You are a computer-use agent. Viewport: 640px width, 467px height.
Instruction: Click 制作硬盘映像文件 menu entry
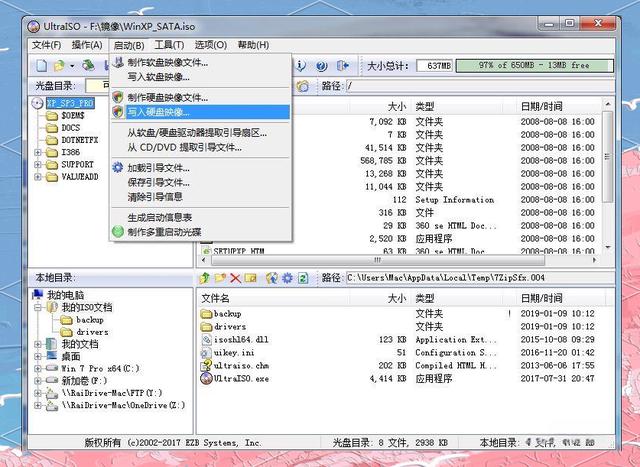(x=167, y=98)
